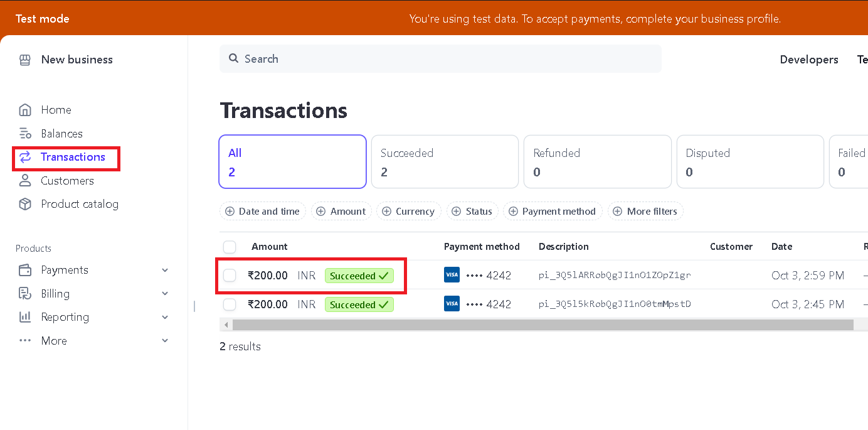Click the Customers person icon
The image size is (868, 430).
(25, 181)
